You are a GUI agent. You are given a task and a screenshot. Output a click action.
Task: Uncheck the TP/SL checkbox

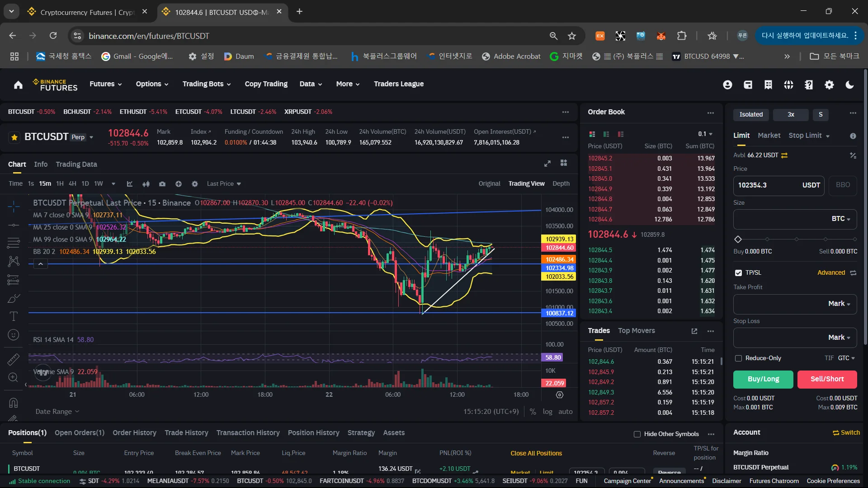coord(738,273)
